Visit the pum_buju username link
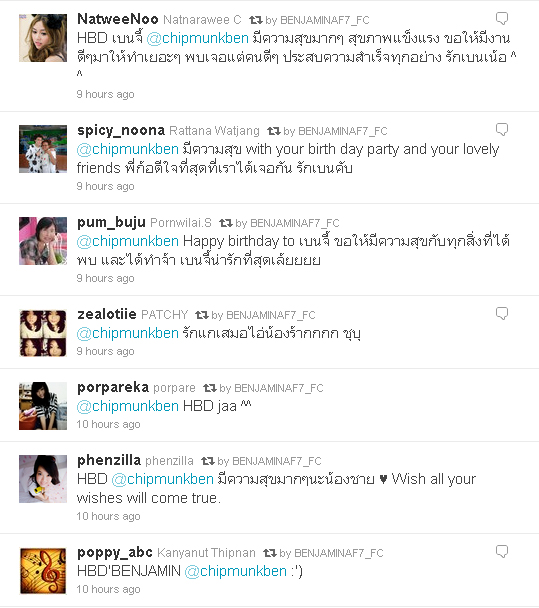Image resolution: width=539 pixels, height=608 pixels. click(111, 223)
